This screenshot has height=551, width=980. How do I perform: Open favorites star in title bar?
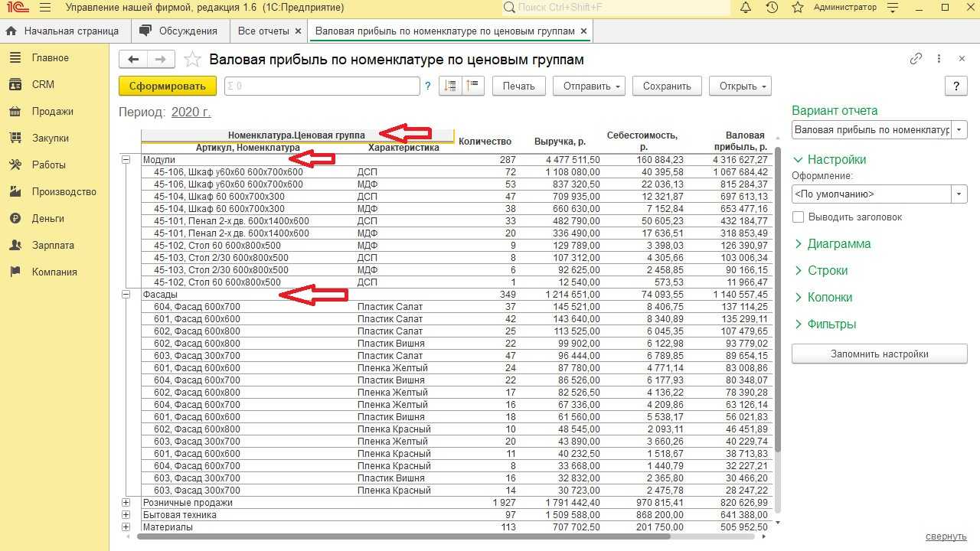[798, 8]
